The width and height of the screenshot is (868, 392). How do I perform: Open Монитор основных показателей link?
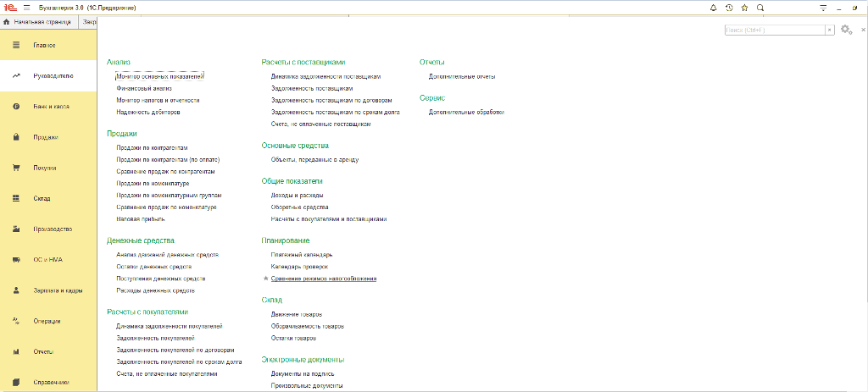click(160, 76)
